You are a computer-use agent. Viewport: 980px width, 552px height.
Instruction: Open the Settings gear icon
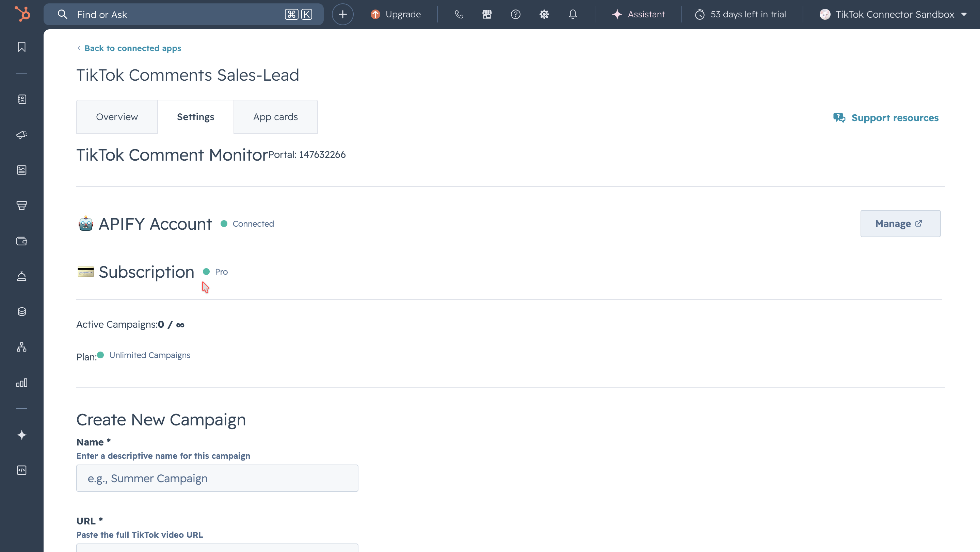(x=544, y=14)
